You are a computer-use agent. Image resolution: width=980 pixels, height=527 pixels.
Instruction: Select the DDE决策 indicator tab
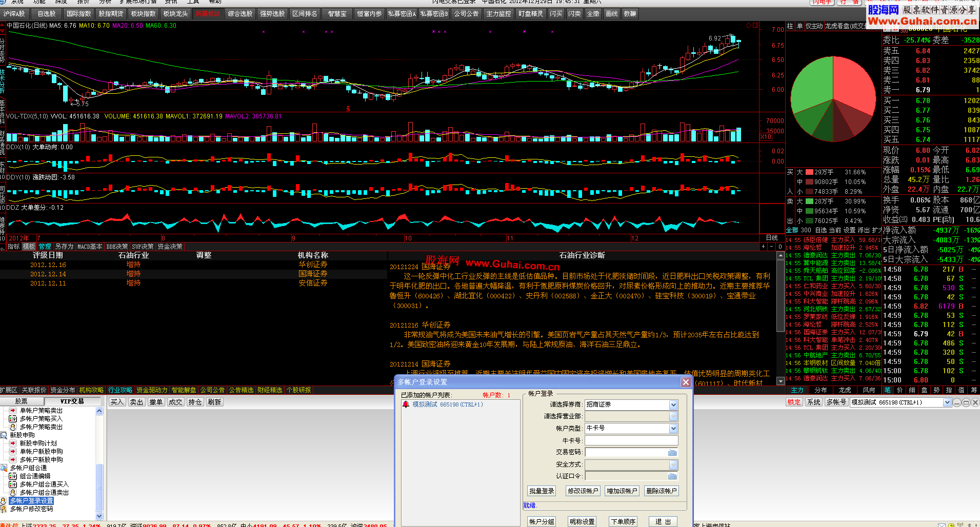pos(117,247)
